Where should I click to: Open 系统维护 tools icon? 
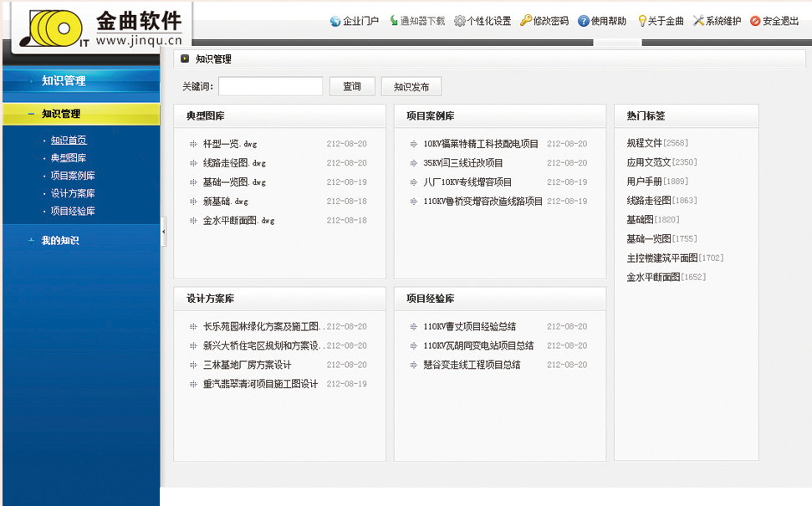699,21
